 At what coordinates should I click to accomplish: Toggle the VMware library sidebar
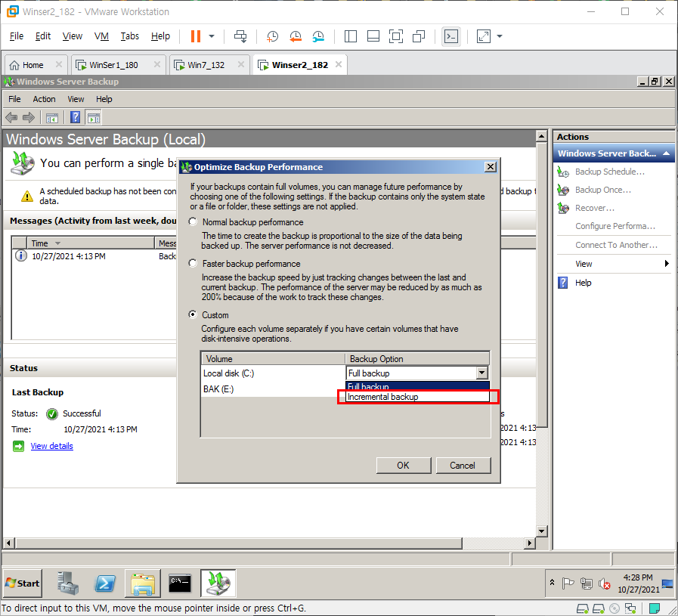click(x=350, y=36)
